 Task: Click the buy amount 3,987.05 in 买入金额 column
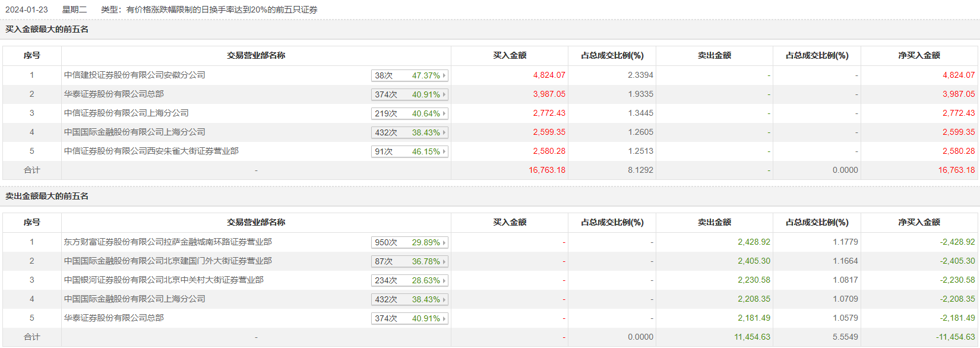tap(549, 94)
